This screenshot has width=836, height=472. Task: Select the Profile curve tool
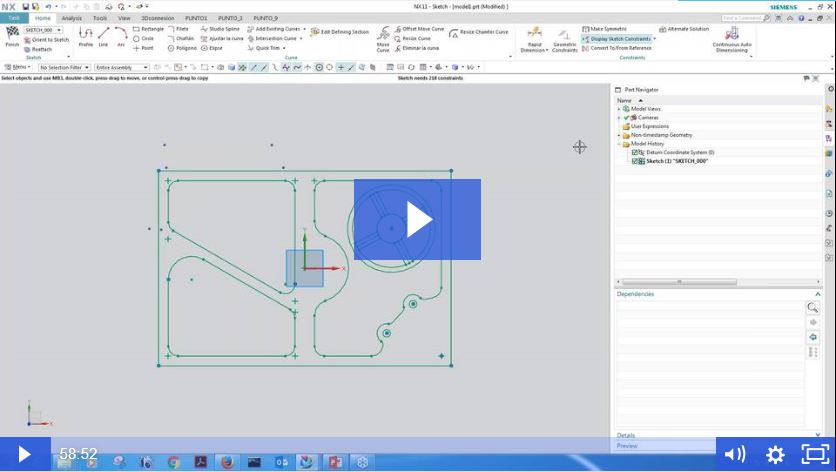85,36
